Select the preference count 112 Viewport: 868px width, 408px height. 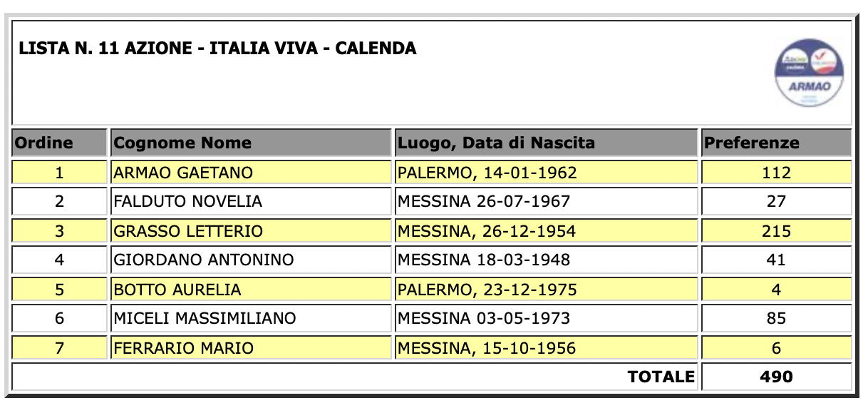776,173
